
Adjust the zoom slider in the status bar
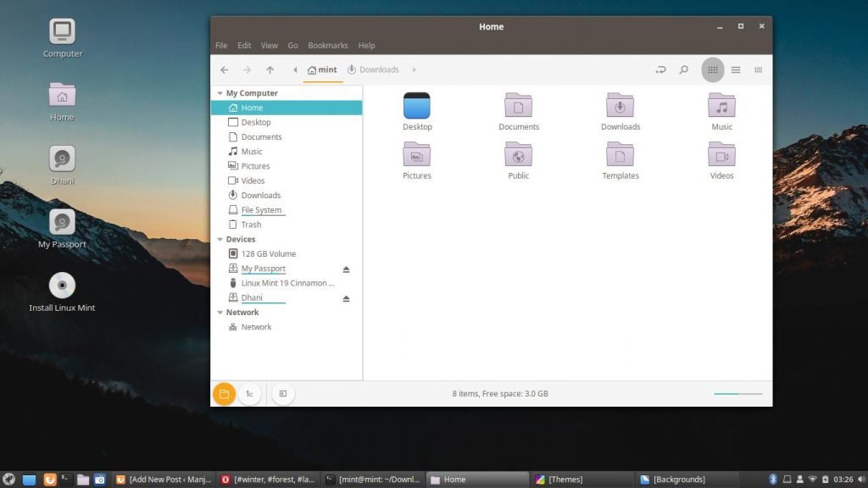tap(737, 393)
